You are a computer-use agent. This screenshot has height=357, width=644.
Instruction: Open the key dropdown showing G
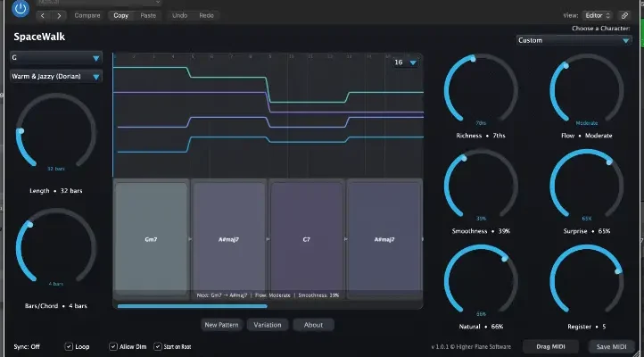pos(55,58)
